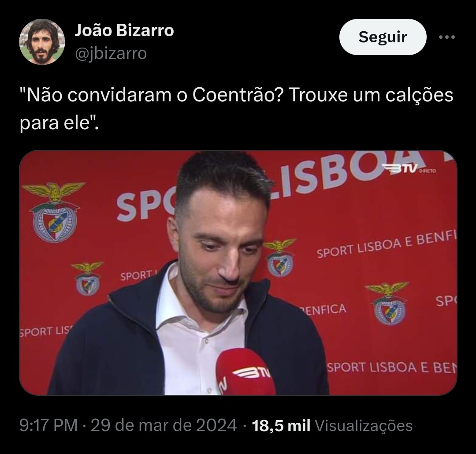476x454 pixels.
Task: Follow the account with Seguir button
Action: point(383,37)
